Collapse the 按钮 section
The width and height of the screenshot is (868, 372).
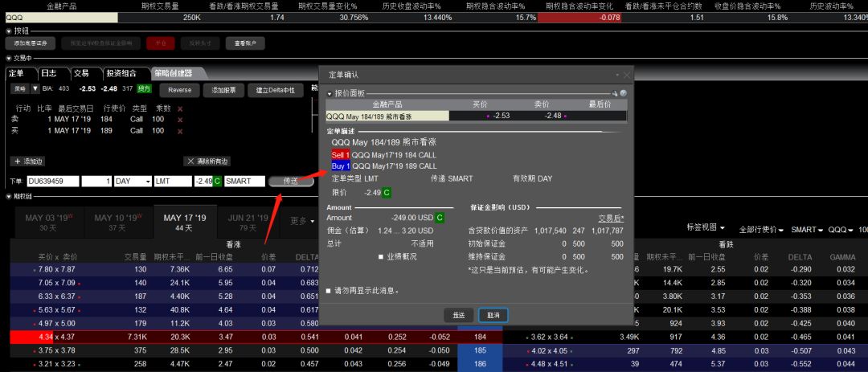8,31
